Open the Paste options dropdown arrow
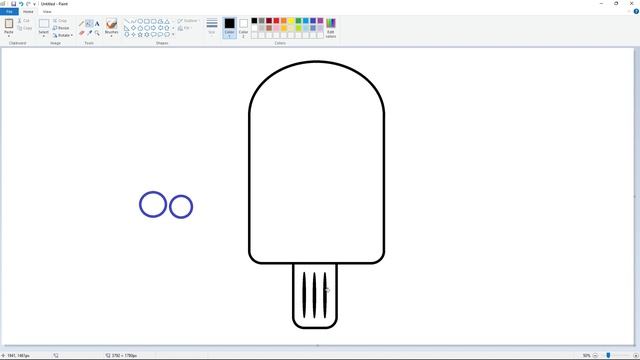This screenshot has width=640, height=360. click(9, 36)
